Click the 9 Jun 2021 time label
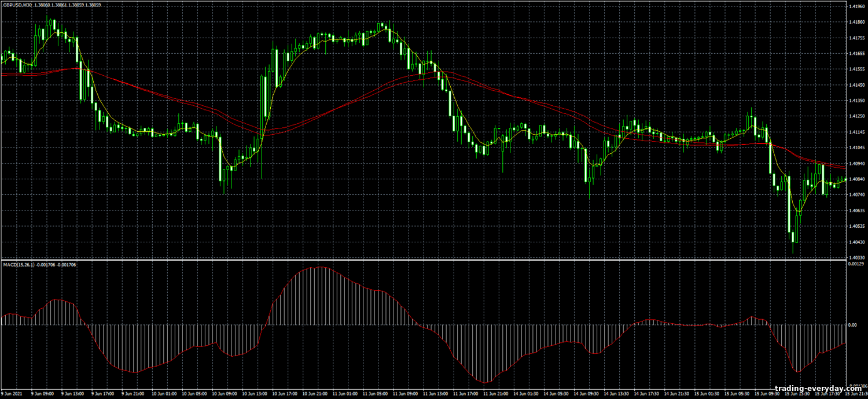This screenshot has height=399, width=868. point(10,394)
